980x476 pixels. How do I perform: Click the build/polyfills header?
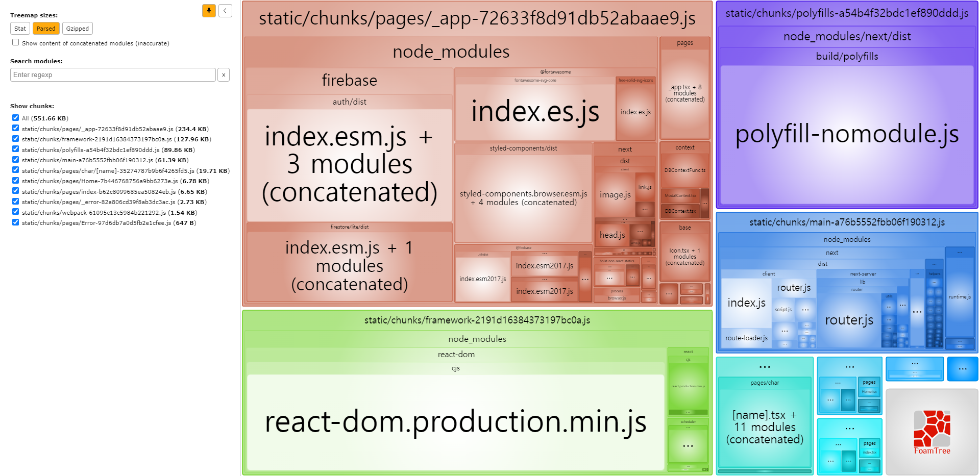[x=847, y=56]
